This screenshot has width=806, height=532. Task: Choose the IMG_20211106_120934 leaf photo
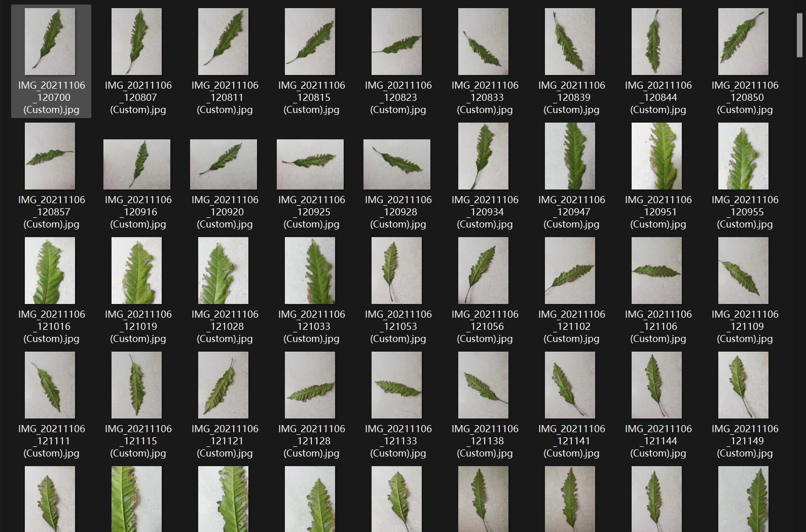point(484,156)
